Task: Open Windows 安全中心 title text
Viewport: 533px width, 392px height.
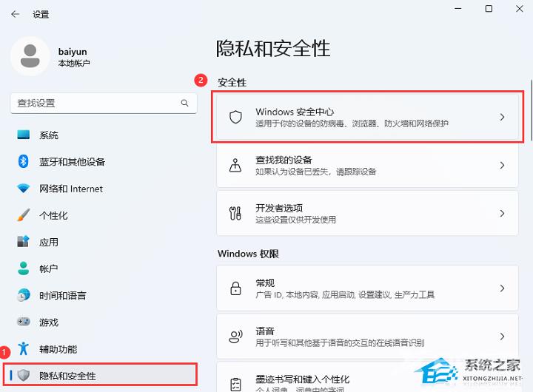Action: pyautogui.click(x=295, y=112)
